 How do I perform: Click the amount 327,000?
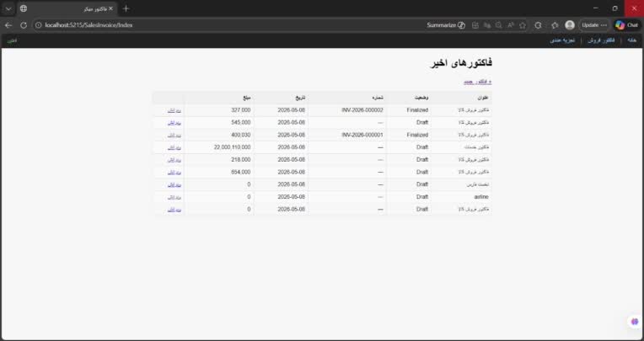tap(241, 110)
